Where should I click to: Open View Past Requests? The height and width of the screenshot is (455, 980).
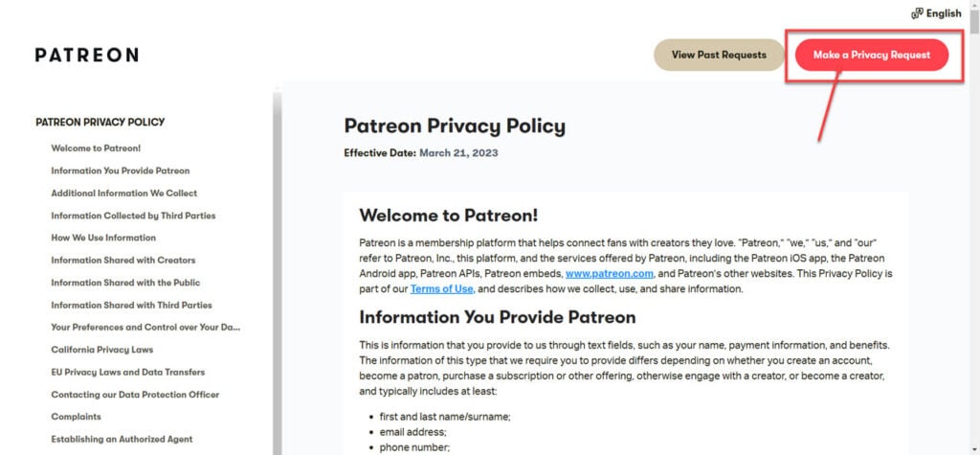[x=719, y=55]
